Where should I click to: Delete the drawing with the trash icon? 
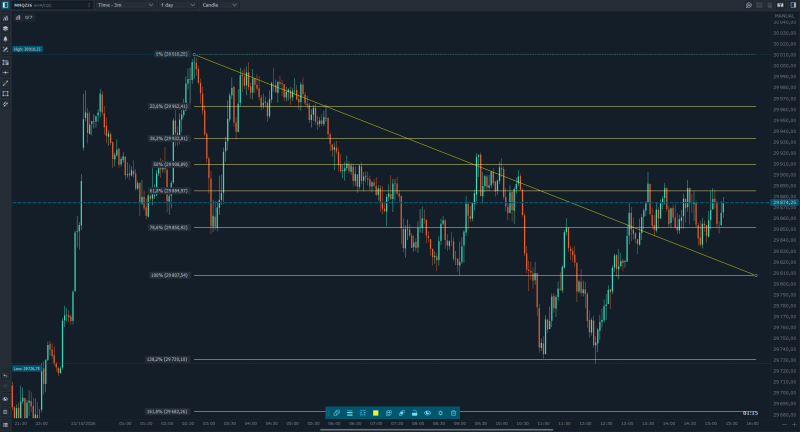pyautogui.click(x=454, y=413)
